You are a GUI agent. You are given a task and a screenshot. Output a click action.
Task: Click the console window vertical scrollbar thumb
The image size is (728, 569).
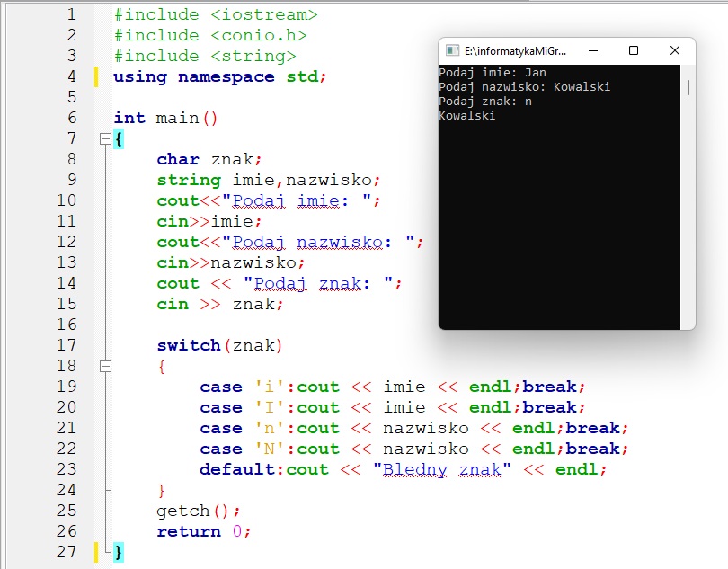(688, 87)
